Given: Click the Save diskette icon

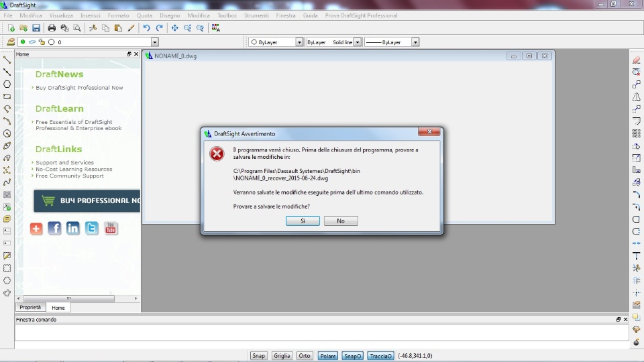Looking at the screenshot, I should (x=36, y=28).
